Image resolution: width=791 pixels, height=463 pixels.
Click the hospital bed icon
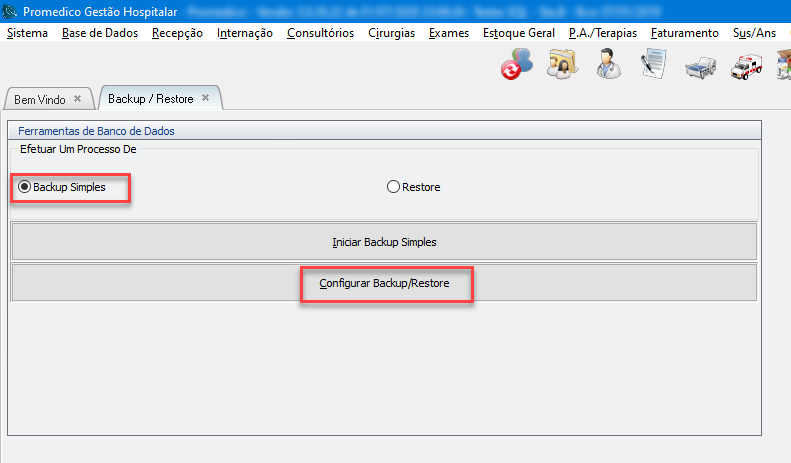click(699, 68)
